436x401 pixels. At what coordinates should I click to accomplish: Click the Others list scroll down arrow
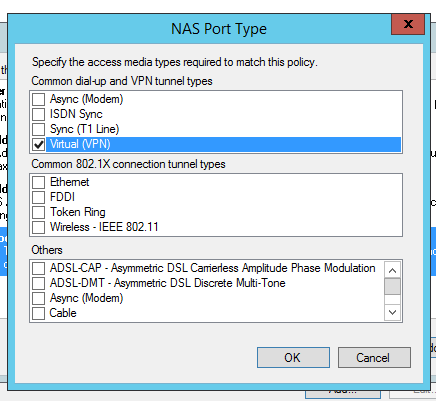click(x=392, y=312)
